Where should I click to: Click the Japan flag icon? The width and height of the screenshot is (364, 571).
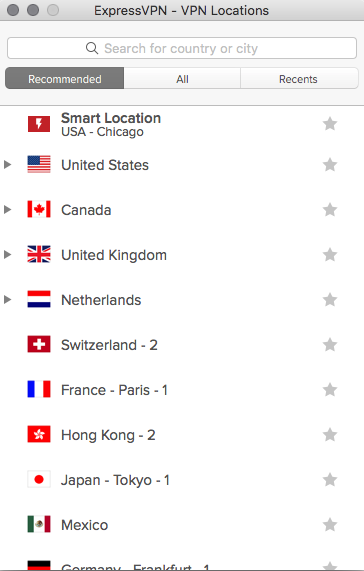coord(39,480)
